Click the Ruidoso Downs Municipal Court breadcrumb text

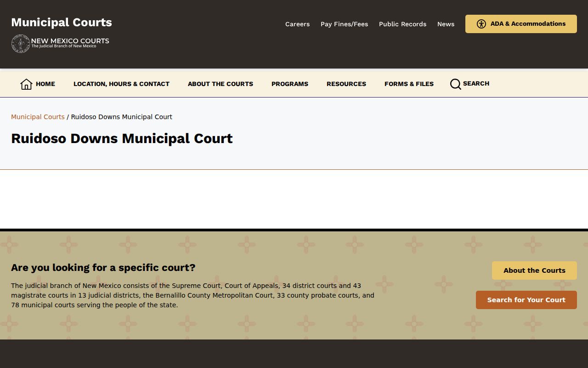pyautogui.click(x=122, y=117)
